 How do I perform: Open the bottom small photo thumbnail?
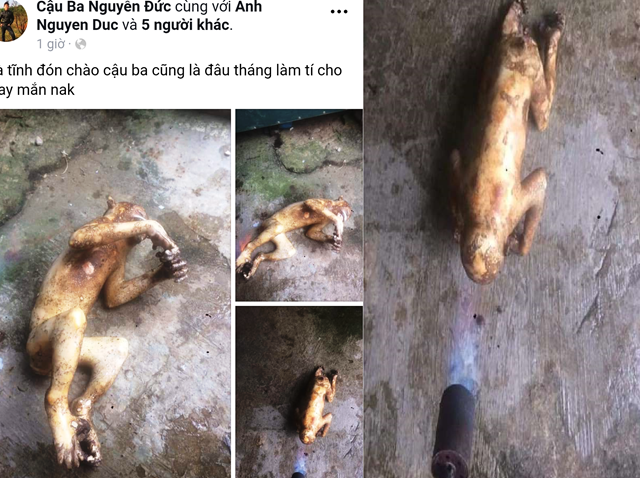(299, 392)
